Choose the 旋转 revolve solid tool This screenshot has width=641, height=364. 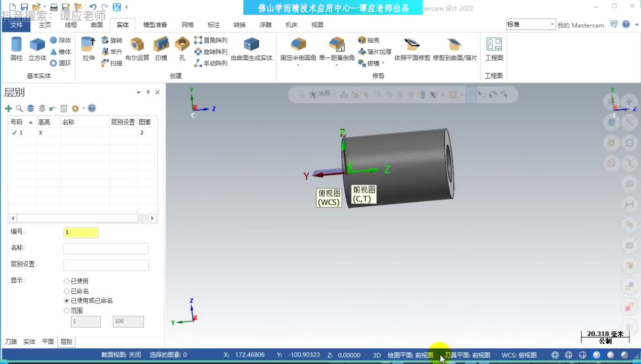point(112,40)
